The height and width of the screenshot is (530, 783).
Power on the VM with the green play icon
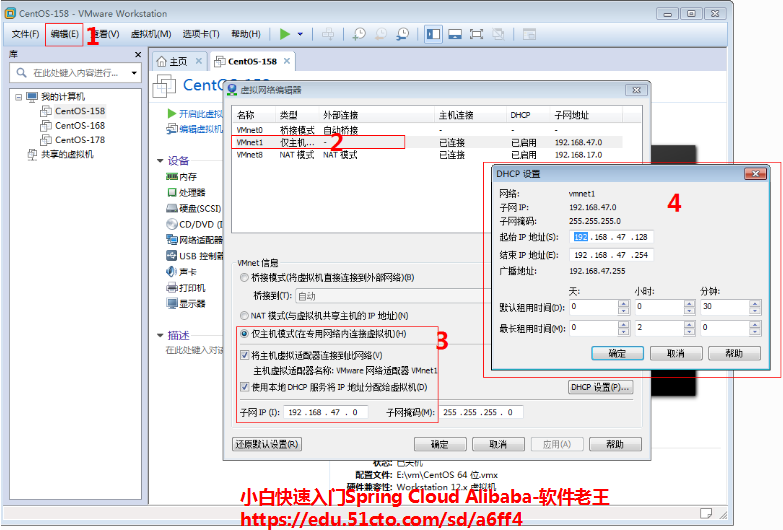tap(285, 34)
